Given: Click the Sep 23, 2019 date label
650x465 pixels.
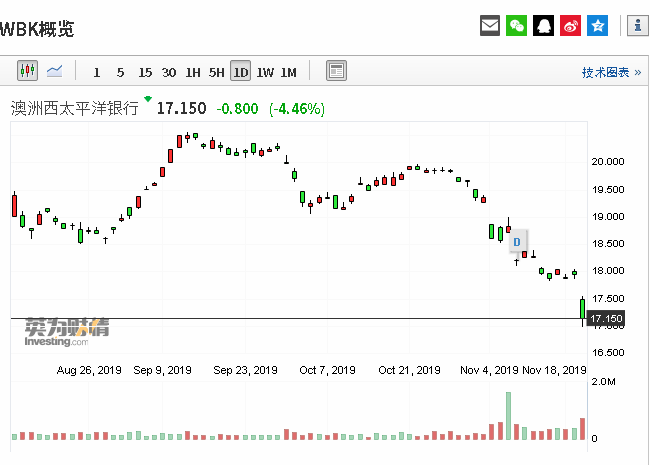Looking at the screenshot, I should (245, 370).
